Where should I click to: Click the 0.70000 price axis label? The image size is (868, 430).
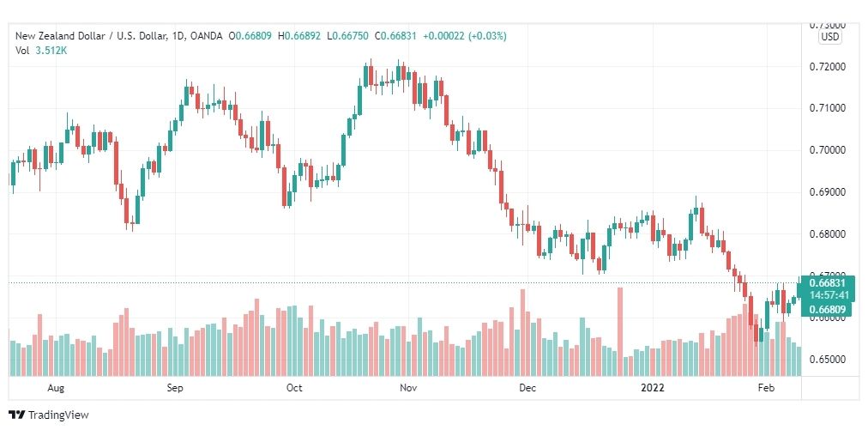[x=829, y=150]
